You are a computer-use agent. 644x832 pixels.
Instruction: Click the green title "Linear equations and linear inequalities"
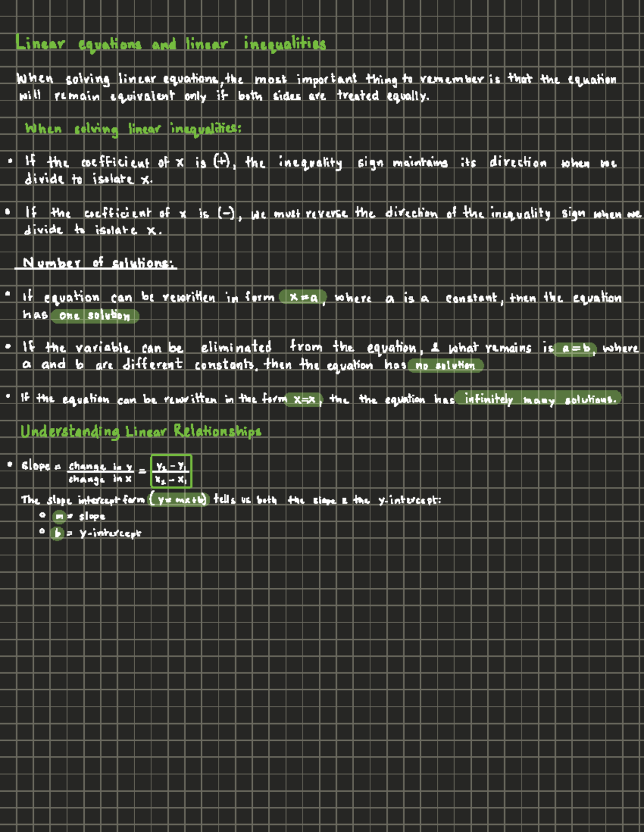(x=170, y=43)
